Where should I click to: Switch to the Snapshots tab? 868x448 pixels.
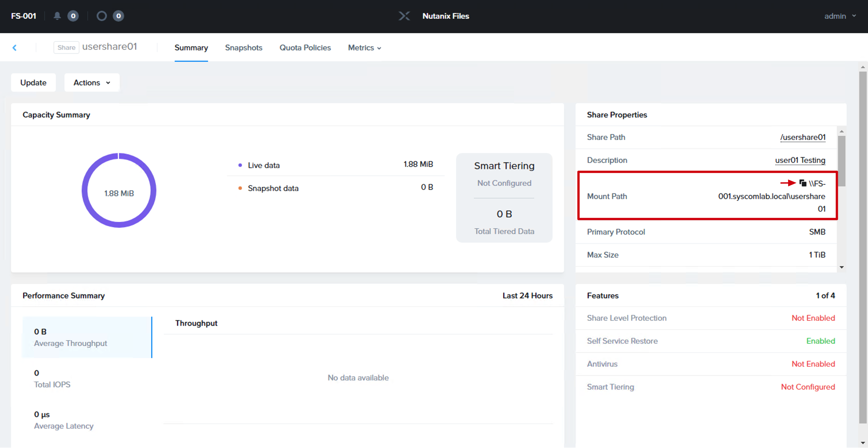(x=244, y=48)
